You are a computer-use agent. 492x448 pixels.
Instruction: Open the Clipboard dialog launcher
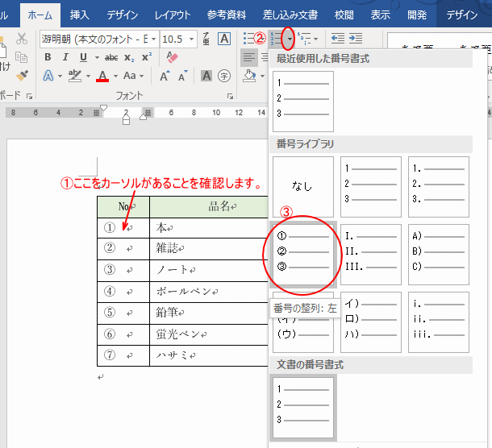point(30,97)
